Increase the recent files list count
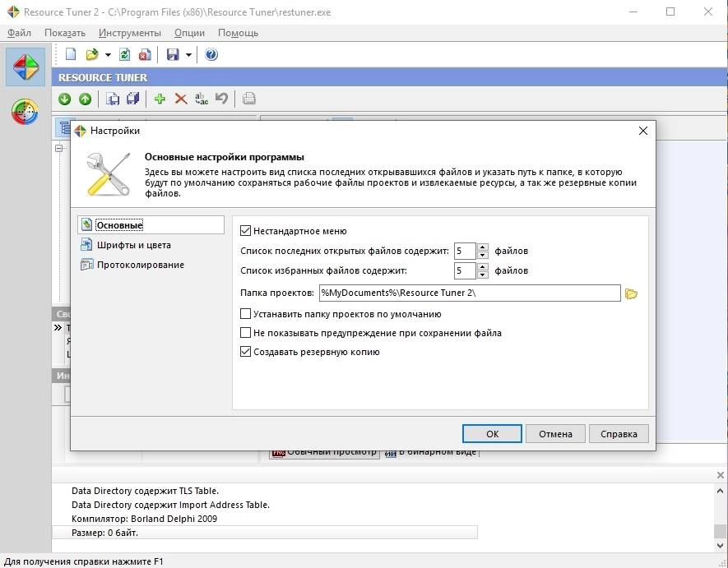Image resolution: width=728 pixels, height=568 pixels. tap(483, 247)
